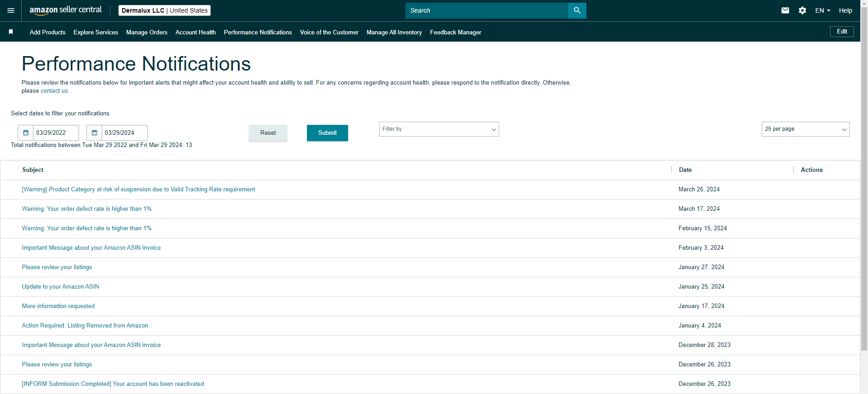The width and height of the screenshot is (868, 394).
Task: Open the February 3 ASIN invoice message
Action: click(x=91, y=248)
